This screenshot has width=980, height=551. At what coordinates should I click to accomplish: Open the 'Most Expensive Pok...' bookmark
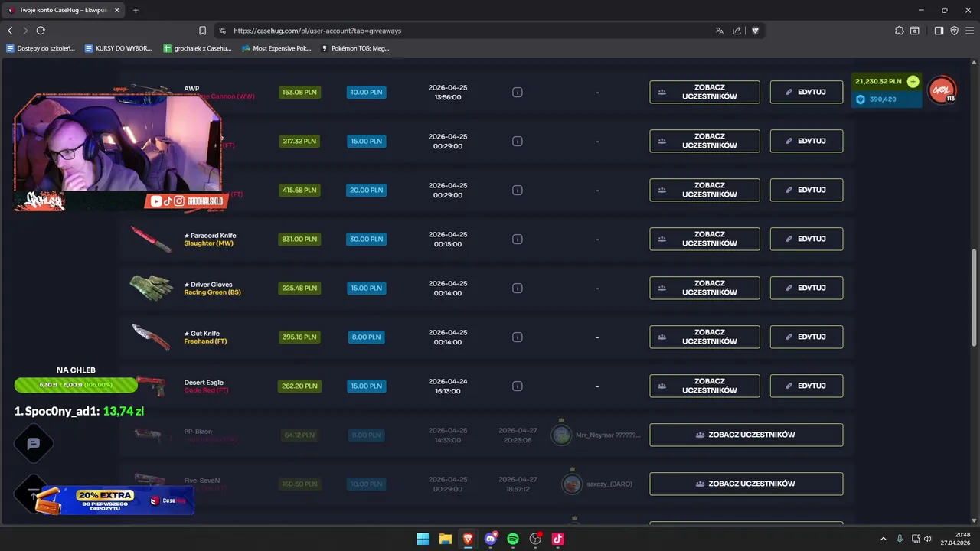tap(276, 48)
